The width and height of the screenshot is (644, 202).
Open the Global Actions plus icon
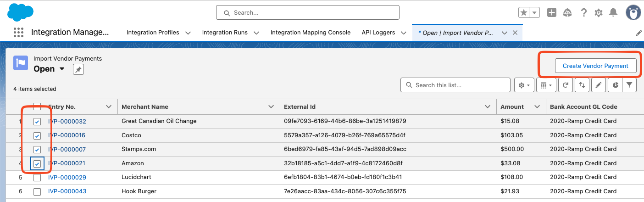(x=552, y=13)
